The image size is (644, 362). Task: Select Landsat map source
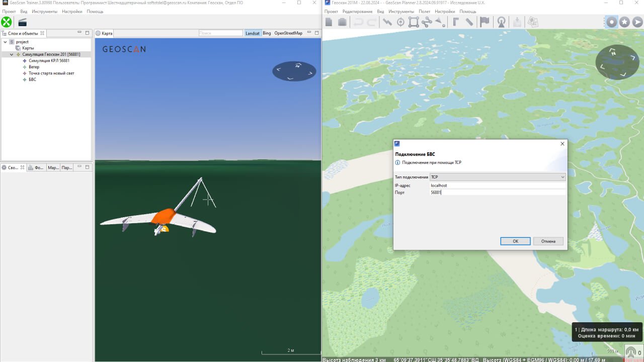[x=253, y=33]
